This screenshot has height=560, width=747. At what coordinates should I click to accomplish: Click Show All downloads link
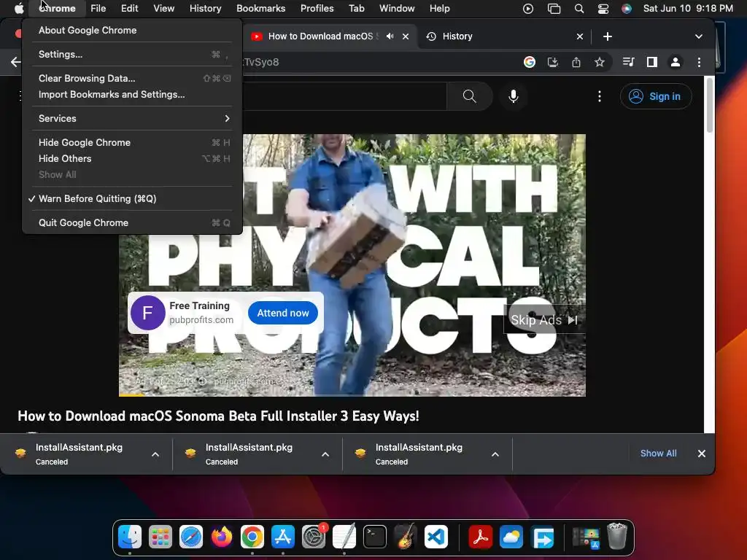pyautogui.click(x=659, y=454)
